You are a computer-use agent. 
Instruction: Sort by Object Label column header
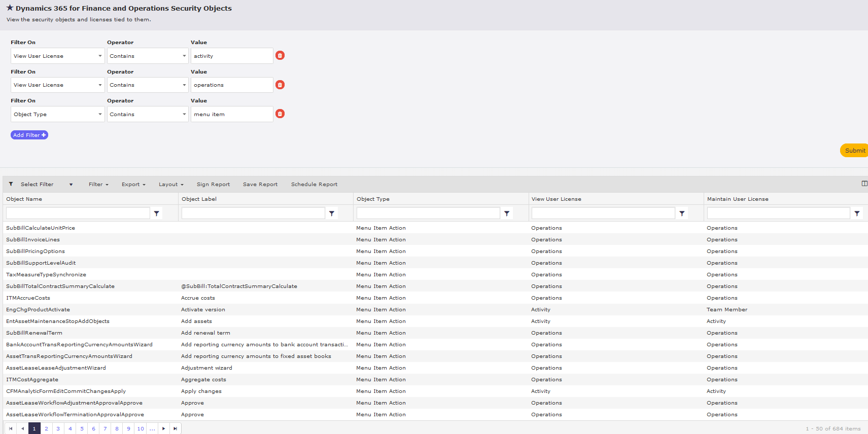coord(199,199)
